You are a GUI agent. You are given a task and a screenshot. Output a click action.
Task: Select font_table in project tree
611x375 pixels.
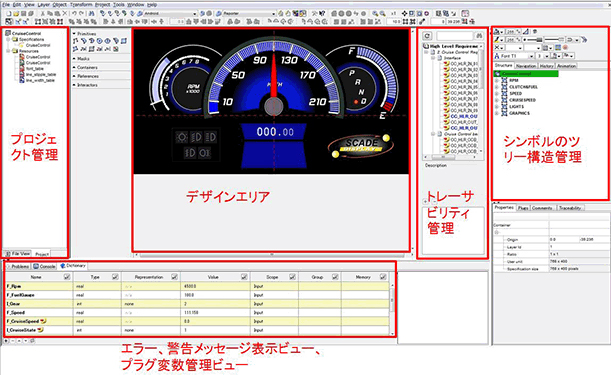[35, 69]
